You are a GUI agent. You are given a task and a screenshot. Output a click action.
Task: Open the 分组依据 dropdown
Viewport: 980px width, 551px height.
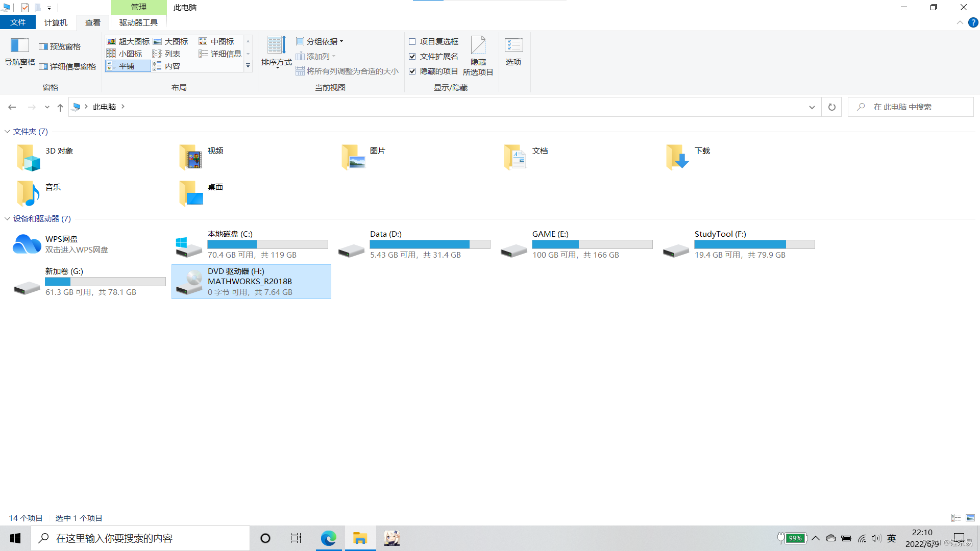(x=321, y=41)
